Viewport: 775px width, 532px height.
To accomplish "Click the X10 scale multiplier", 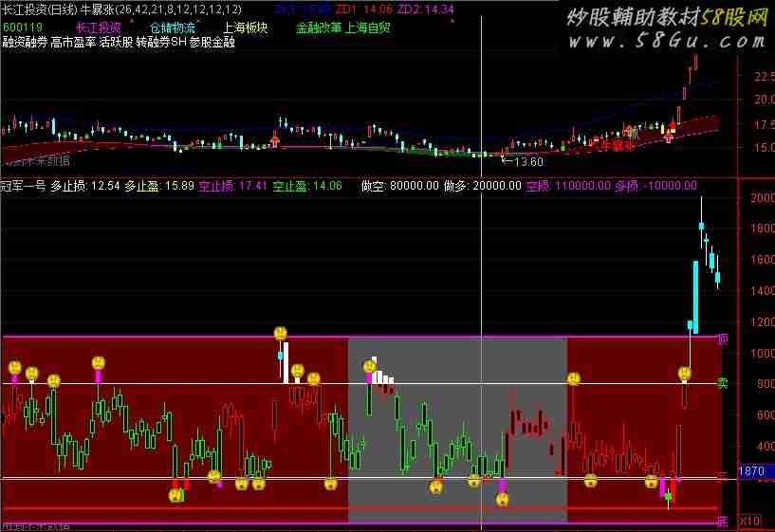I will 749,522.
